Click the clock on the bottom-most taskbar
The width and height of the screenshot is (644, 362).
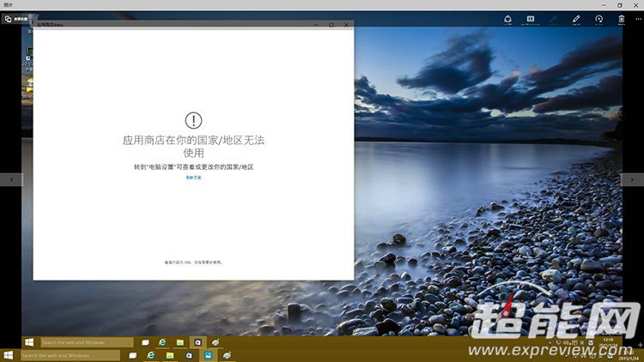tap(610, 355)
